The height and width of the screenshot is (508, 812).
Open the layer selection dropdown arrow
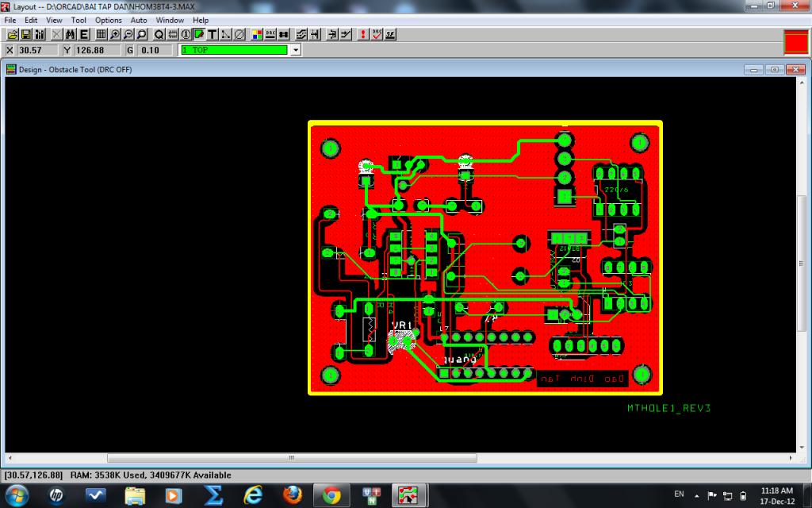point(296,50)
